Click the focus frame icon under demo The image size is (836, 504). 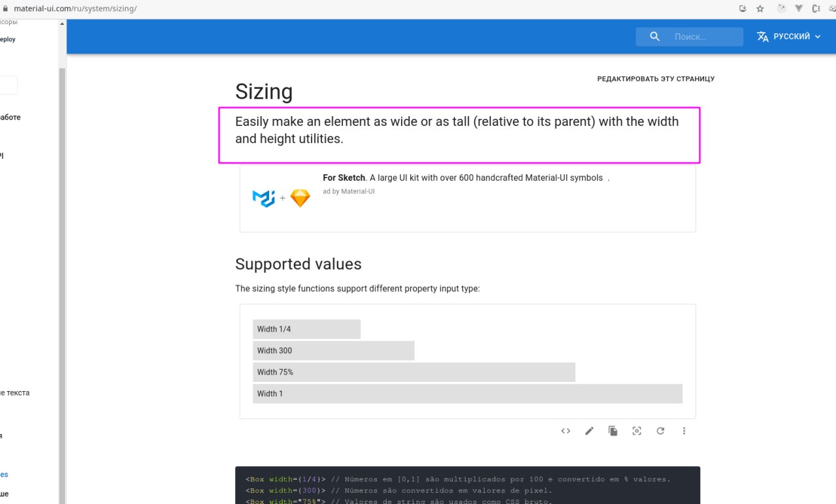click(637, 431)
